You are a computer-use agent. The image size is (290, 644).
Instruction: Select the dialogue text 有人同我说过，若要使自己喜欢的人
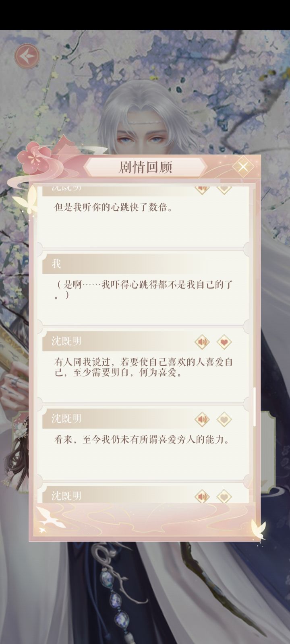(x=143, y=367)
